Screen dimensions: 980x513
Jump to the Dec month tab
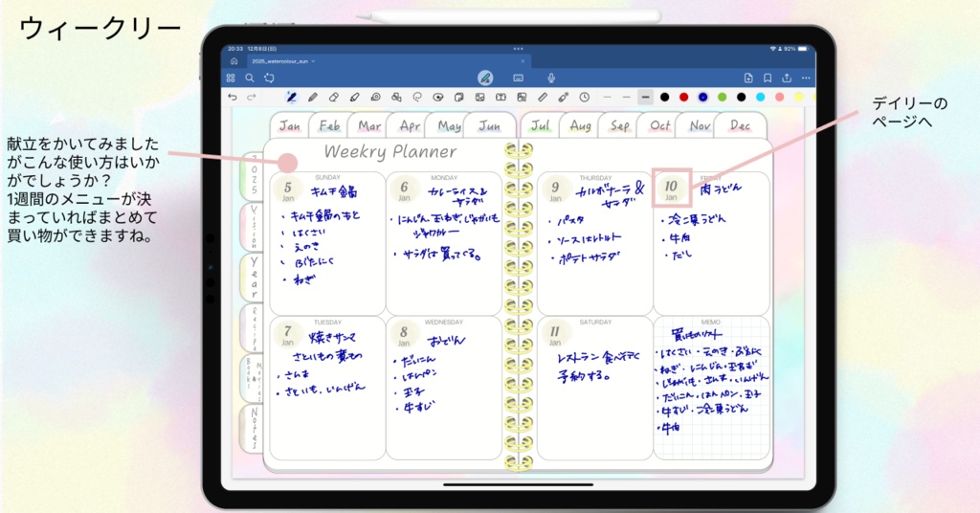(x=740, y=125)
